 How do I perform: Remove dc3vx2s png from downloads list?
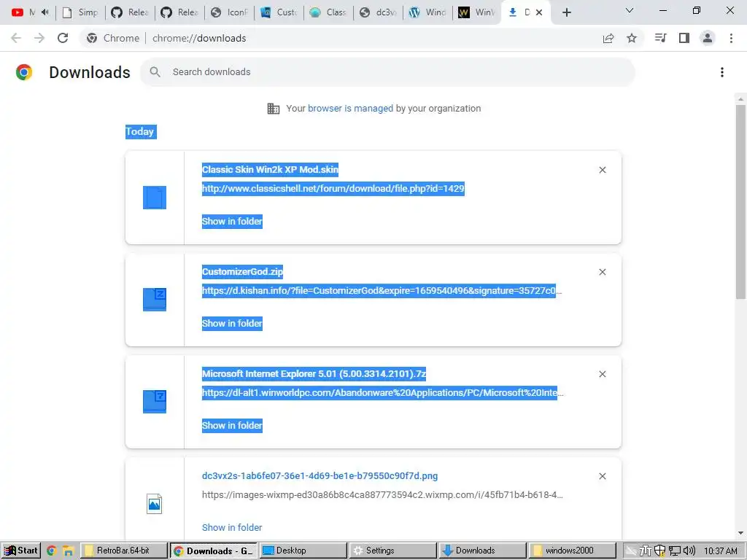(602, 476)
